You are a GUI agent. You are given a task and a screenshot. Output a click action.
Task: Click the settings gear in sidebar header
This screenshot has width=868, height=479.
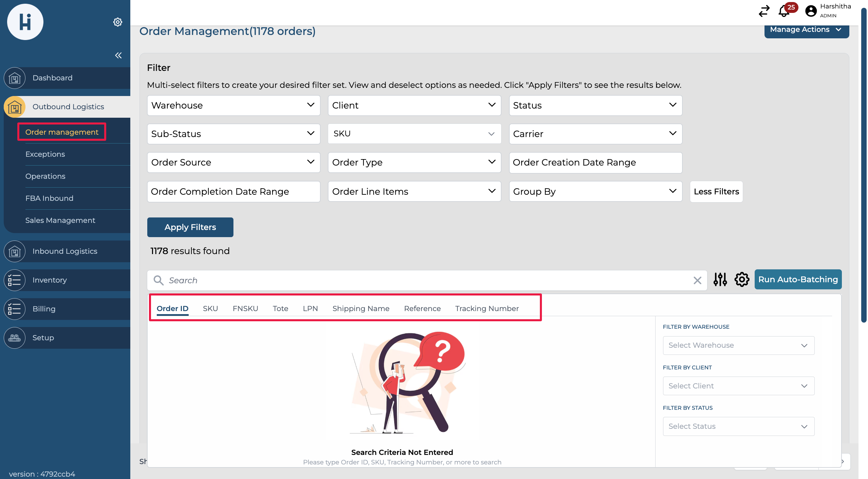point(117,22)
